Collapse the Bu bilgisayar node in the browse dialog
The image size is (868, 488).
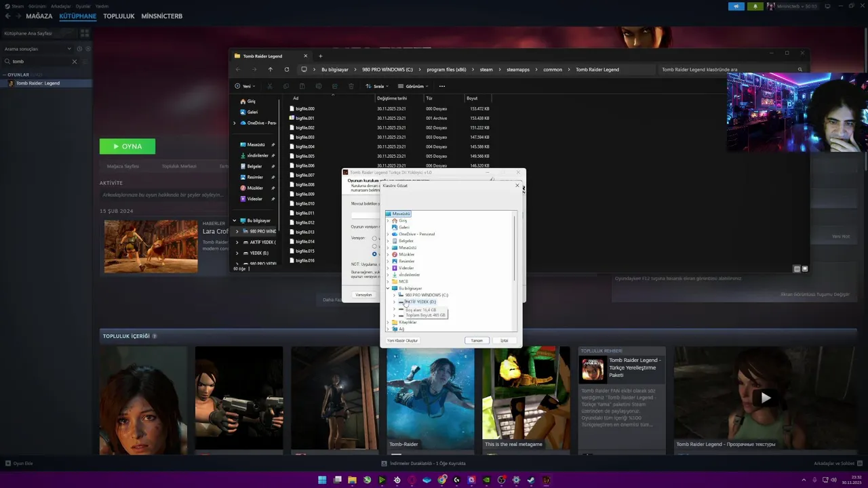(x=388, y=288)
